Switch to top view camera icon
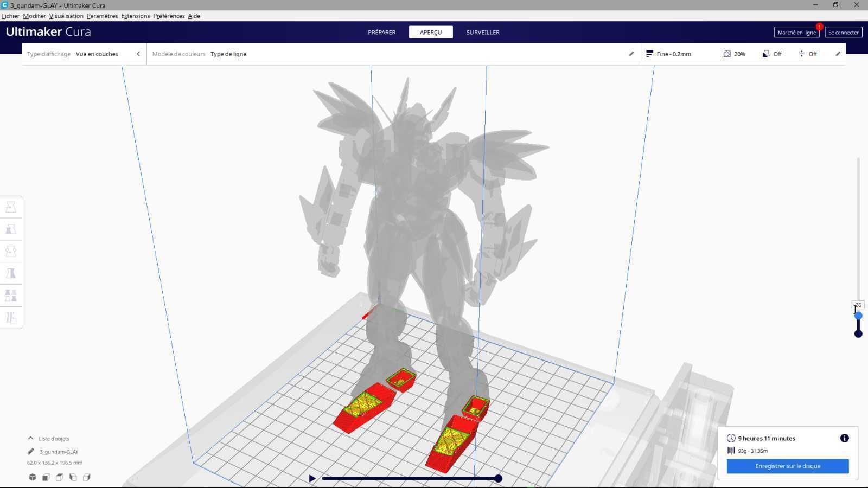 coord(60,477)
